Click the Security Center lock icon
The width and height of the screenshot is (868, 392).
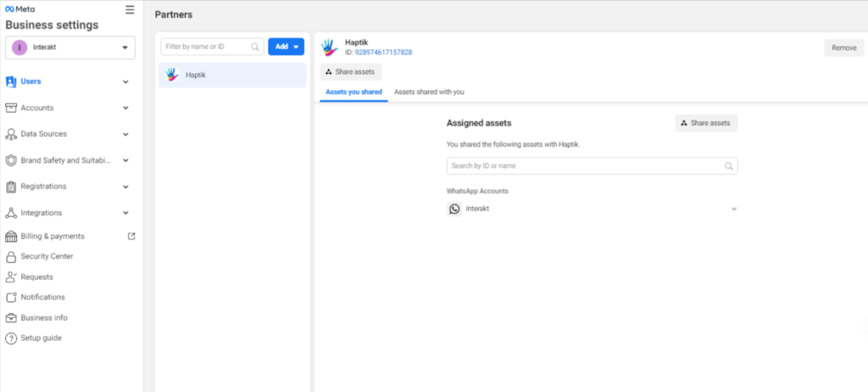[x=11, y=257]
